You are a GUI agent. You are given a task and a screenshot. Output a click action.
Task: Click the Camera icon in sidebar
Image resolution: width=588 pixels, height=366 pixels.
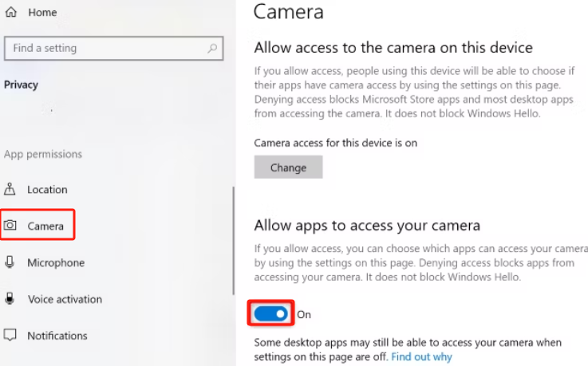pyautogui.click(x=10, y=226)
